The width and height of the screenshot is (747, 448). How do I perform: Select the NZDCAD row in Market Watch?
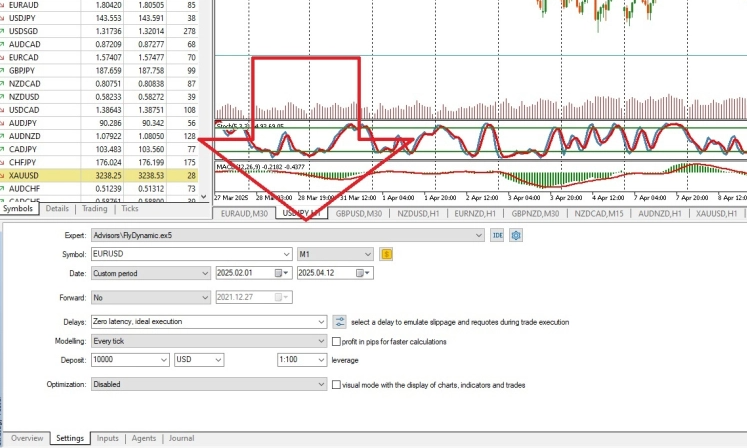(x=99, y=84)
